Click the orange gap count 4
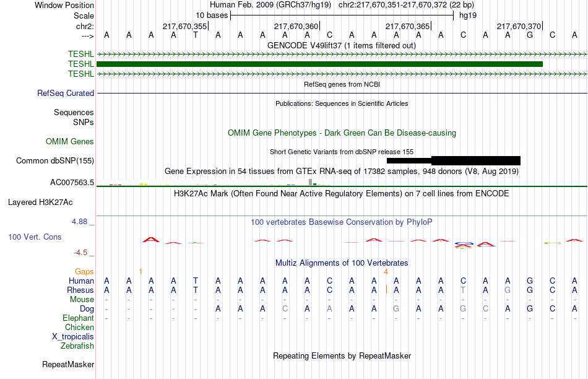The width and height of the screenshot is (588, 379). pos(386,272)
